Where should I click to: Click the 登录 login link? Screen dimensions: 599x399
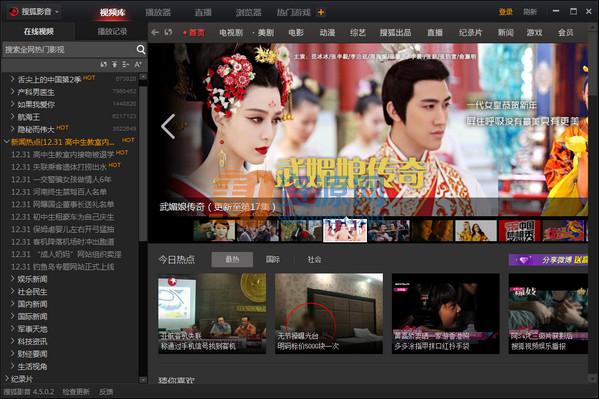point(505,12)
